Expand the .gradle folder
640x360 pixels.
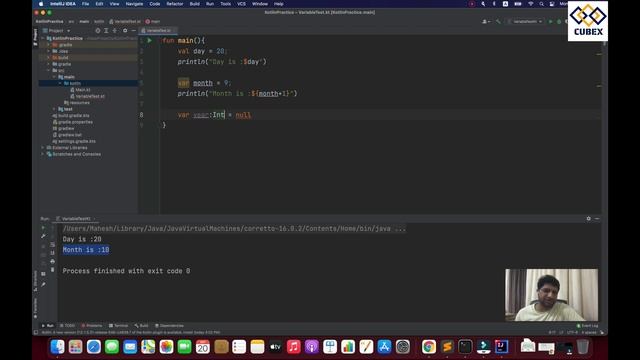click(x=49, y=45)
